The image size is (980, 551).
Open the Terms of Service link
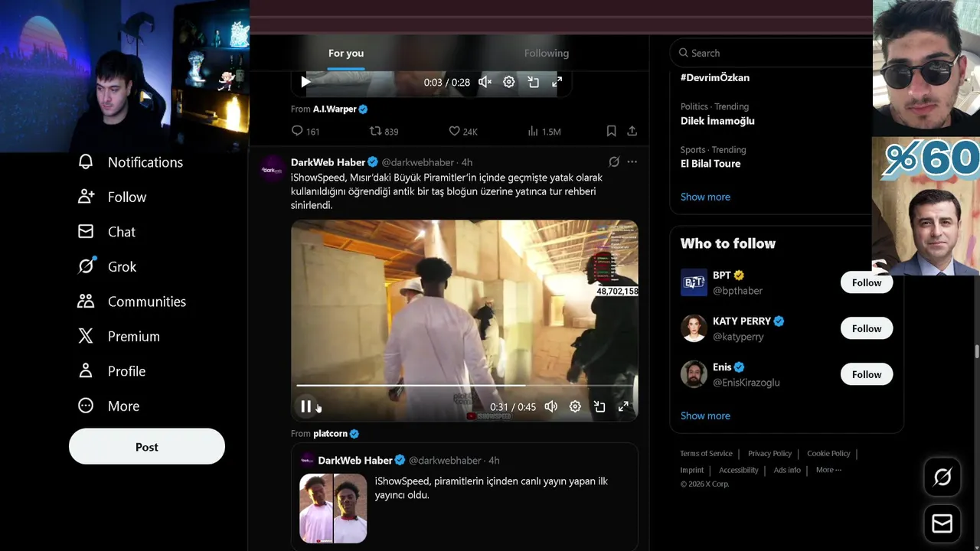click(706, 454)
